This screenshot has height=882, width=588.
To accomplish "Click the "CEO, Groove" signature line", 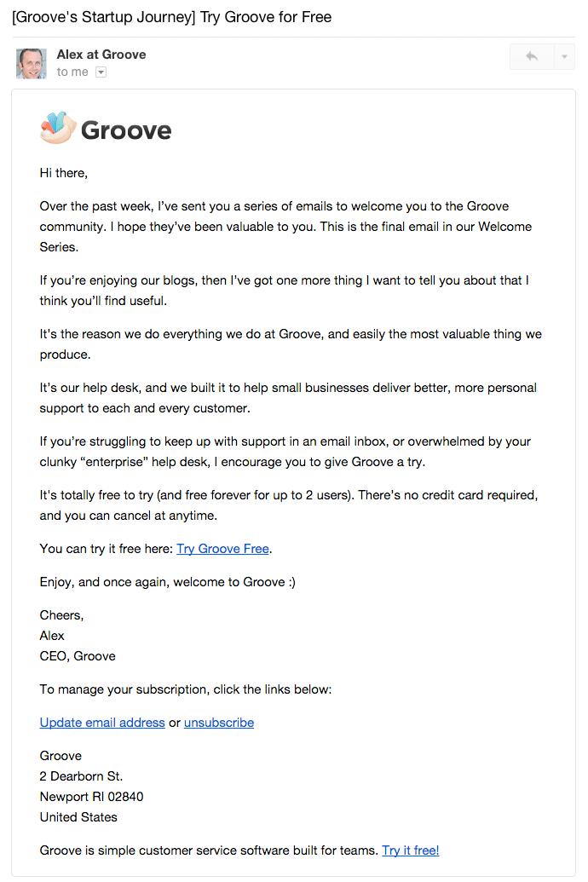I will click(x=78, y=656).
